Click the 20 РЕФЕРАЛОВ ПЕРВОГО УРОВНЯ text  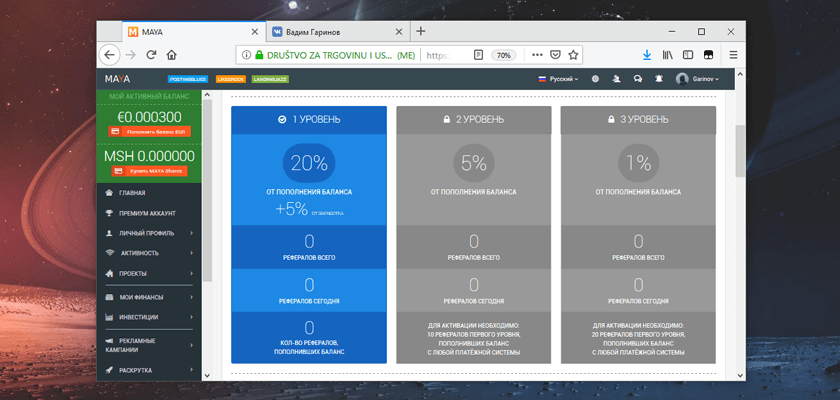tap(638, 334)
